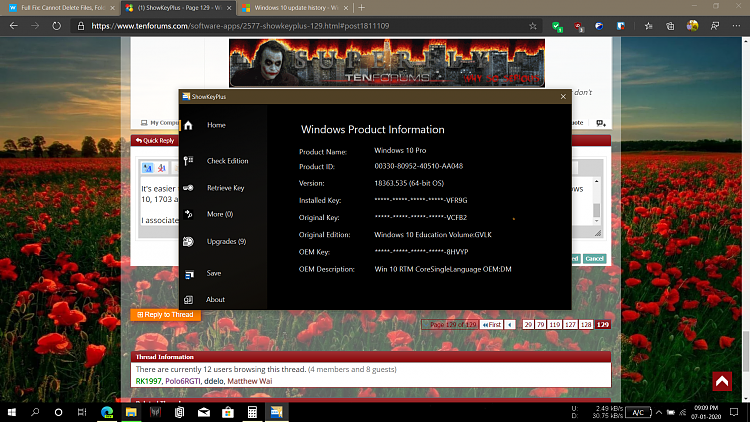Open Upgrades (9) in ShowKeyPlus
Screen dimensions: 750x422
tap(226, 241)
